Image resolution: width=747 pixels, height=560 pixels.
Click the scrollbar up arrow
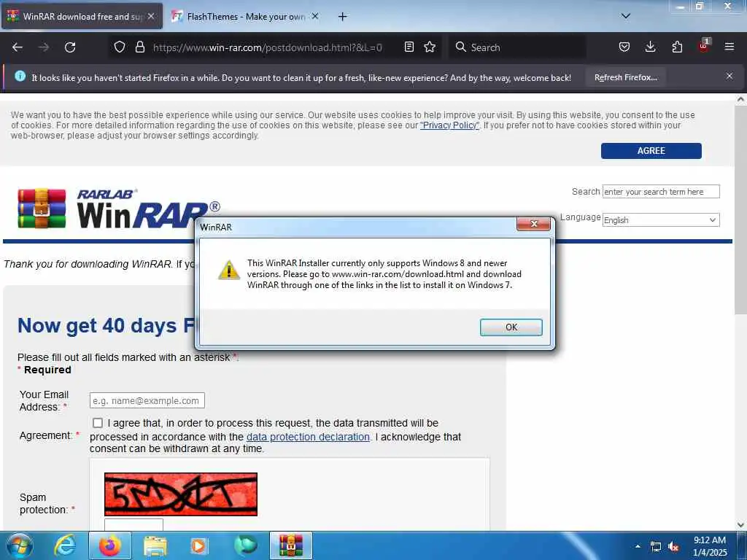click(x=740, y=99)
